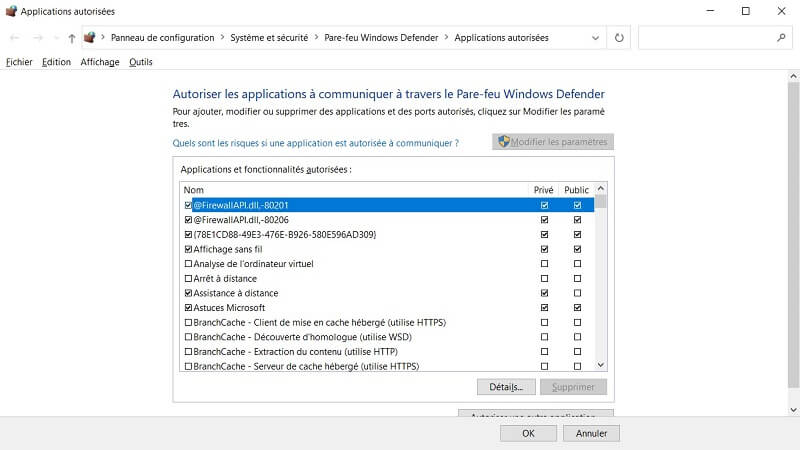Navigate to Système et sécurité breadcrumb
800x450 pixels.
click(269, 38)
